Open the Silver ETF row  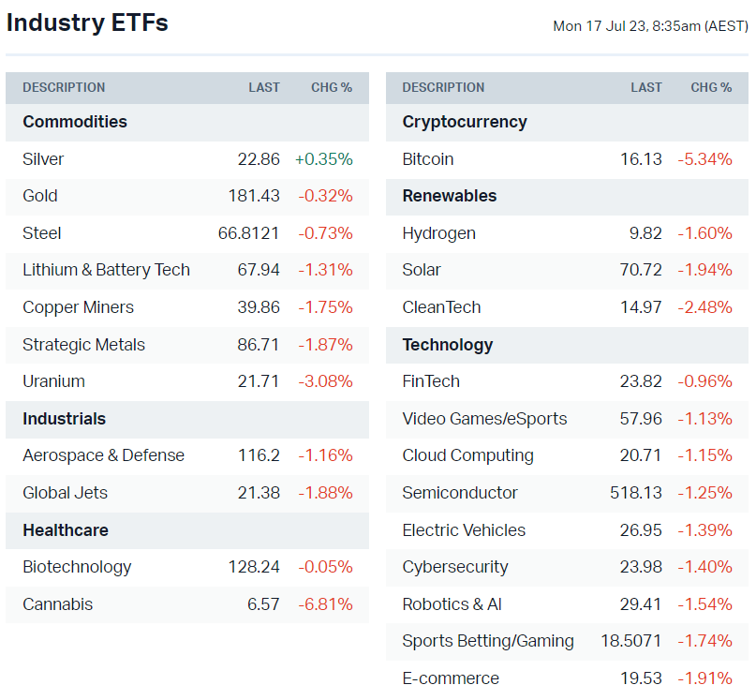click(x=43, y=159)
